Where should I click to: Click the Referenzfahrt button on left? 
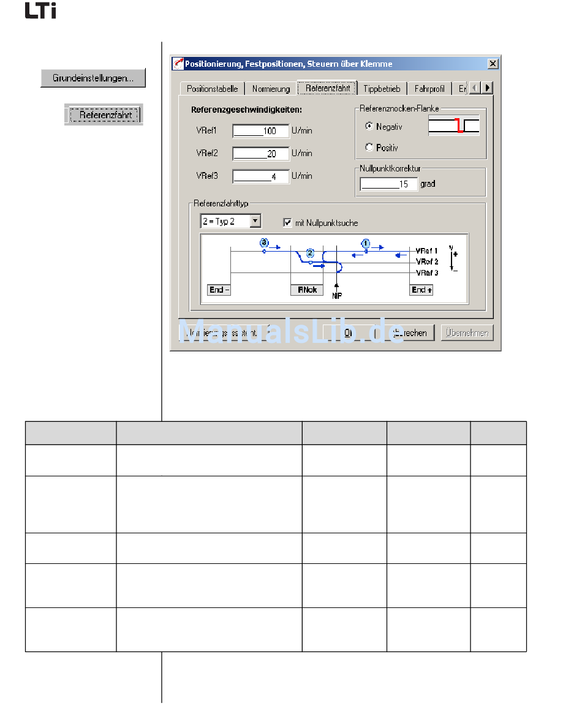point(104,114)
